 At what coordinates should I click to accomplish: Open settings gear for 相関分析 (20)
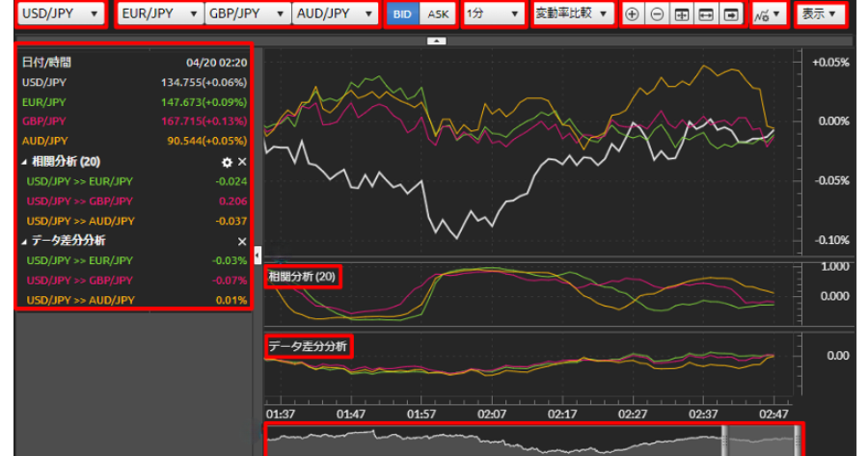[228, 162]
